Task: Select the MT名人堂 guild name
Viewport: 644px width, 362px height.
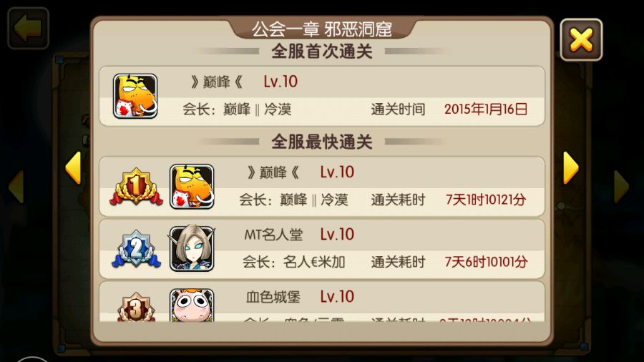Action: click(273, 235)
